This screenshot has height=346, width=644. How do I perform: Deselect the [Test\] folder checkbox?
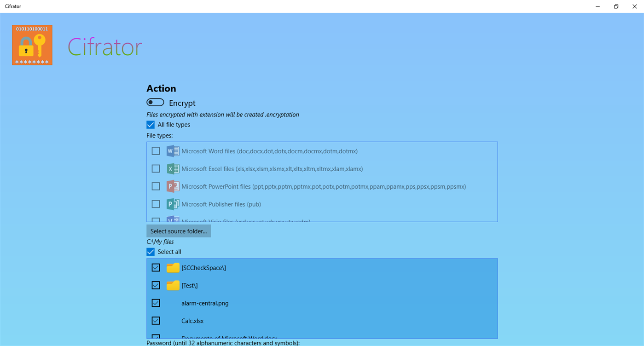[x=156, y=285]
